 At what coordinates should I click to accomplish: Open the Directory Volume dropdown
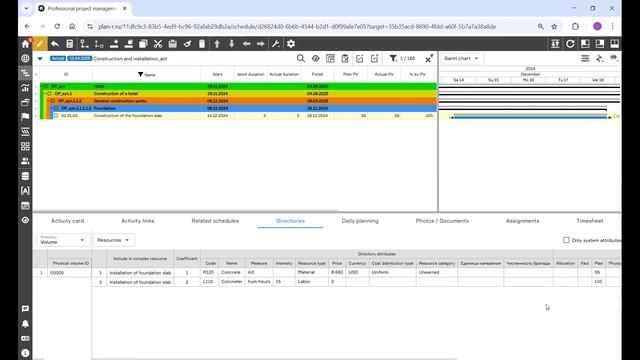62,240
